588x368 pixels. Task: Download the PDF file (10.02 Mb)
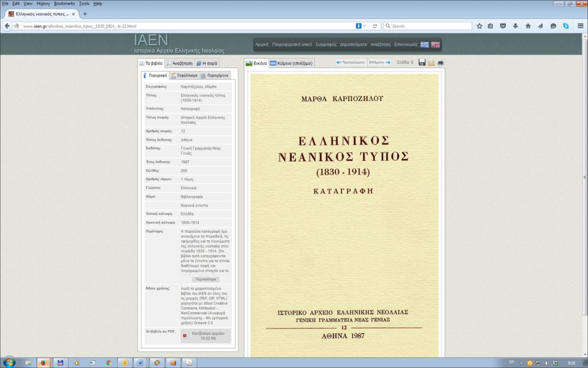point(207,336)
